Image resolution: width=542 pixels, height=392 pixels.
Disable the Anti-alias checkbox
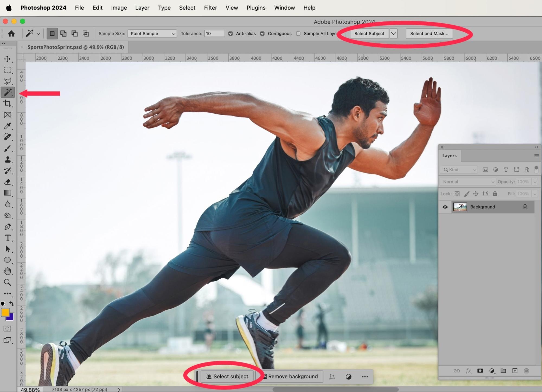click(230, 34)
